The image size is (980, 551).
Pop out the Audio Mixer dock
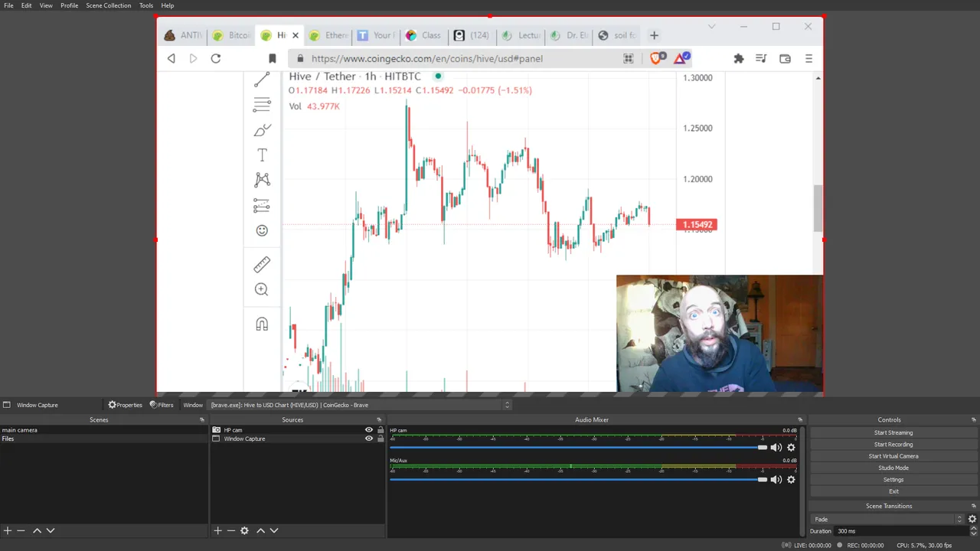click(x=800, y=419)
